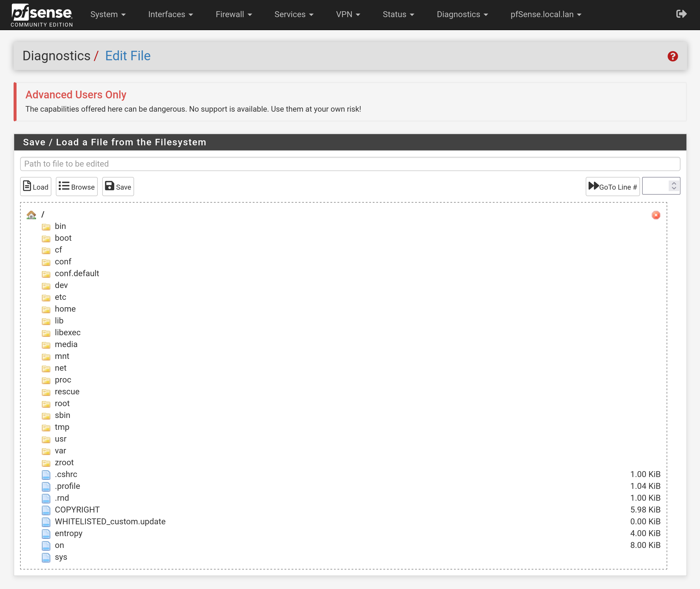Select the root folder name
700x589 pixels.
(x=62, y=403)
